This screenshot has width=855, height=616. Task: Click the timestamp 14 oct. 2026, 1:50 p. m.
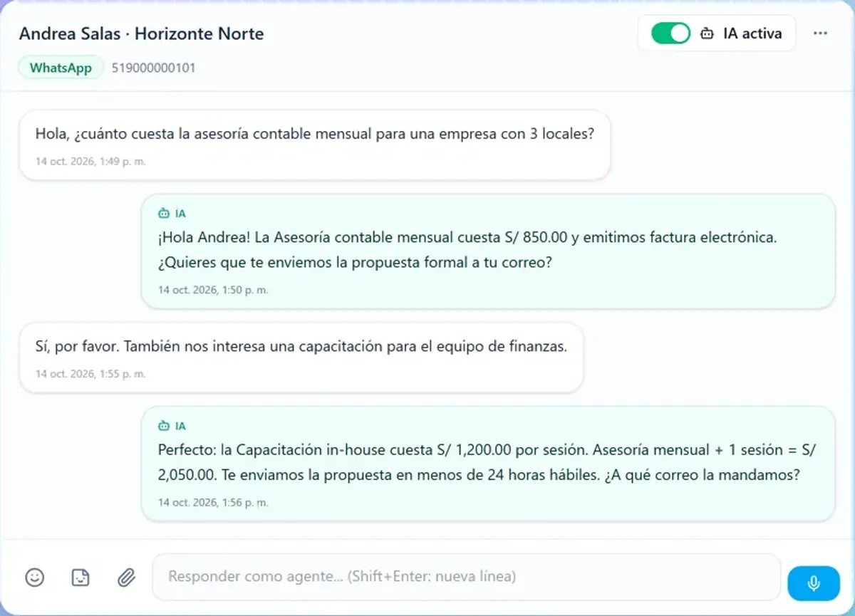click(213, 290)
